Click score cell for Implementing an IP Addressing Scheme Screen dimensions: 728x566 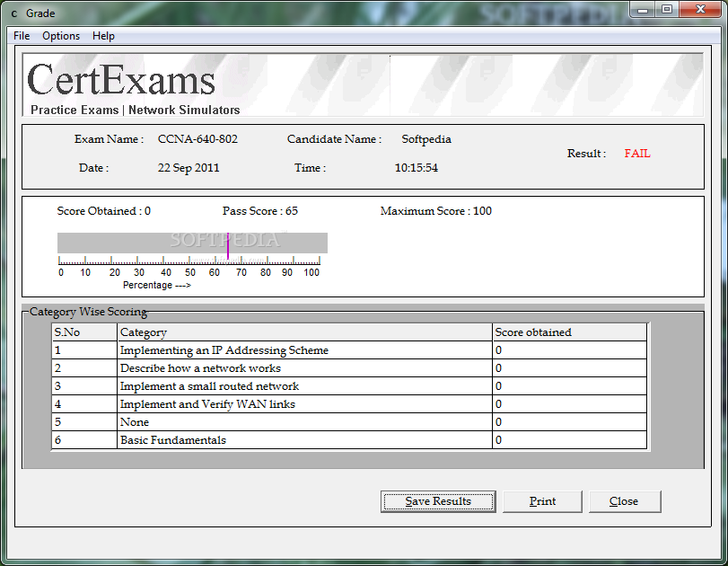[x=570, y=349]
